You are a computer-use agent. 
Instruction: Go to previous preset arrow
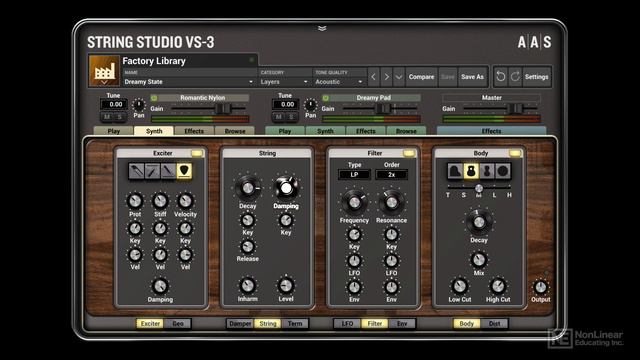[x=373, y=77]
